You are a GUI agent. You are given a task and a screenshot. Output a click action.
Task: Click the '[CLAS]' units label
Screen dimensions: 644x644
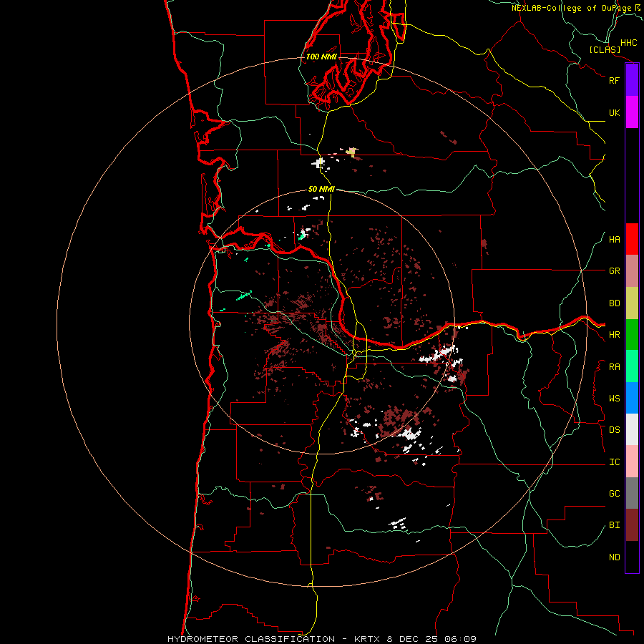(x=605, y=49)
